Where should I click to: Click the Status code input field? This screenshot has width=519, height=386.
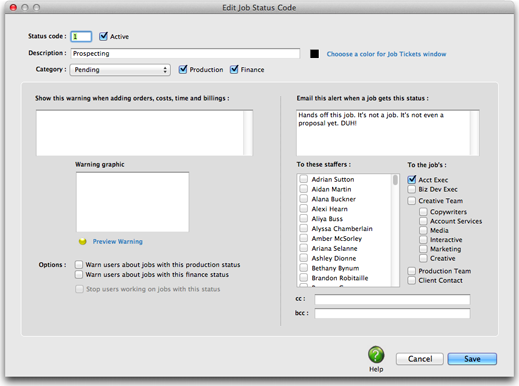click(81, 36)
